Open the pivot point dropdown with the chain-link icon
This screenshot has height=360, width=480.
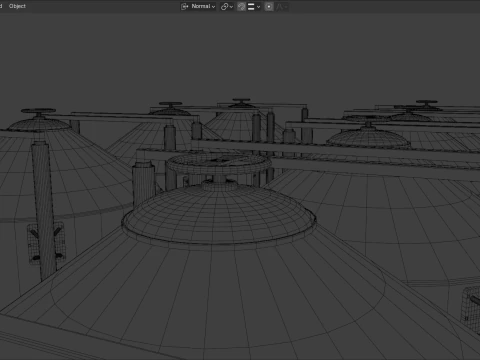tap(227, 6)
